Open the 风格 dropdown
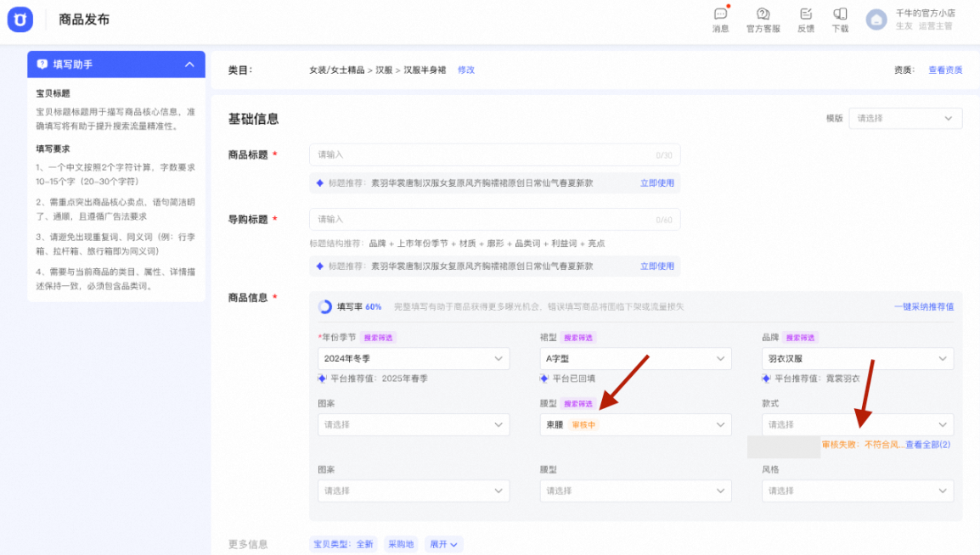This screenshot has width=980, height=555. (858, 491)
